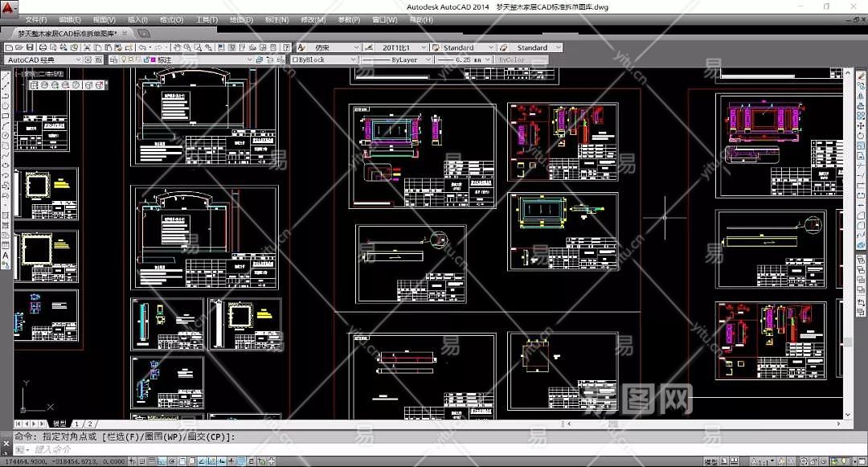Click the floating viewport navigation toolbar first icon
This screenshot has height=467, width=868.
tap(34, 85)
